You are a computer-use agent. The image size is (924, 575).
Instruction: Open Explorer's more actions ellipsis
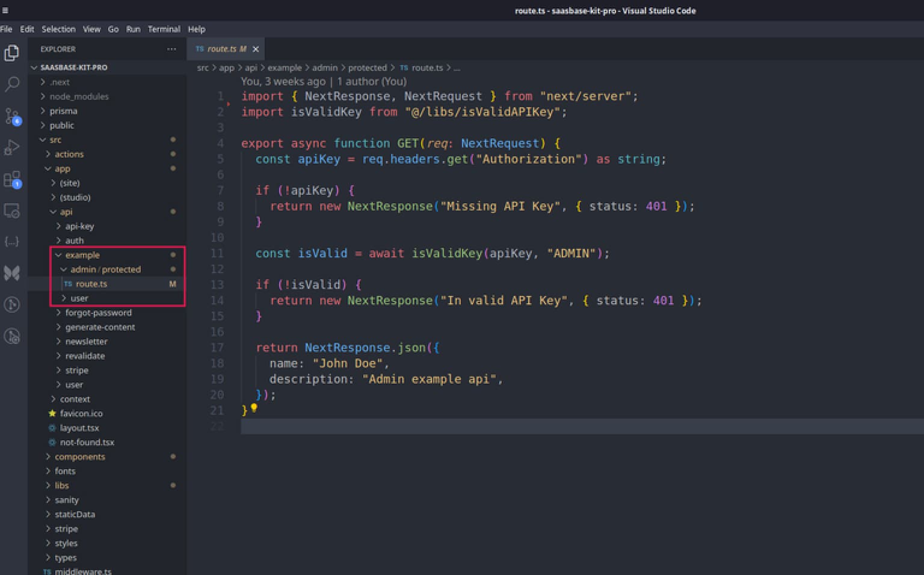[171, 49]
